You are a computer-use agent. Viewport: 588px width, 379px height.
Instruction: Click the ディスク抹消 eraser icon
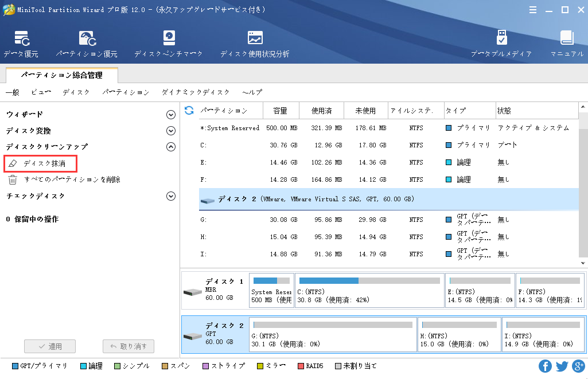pos(13,163)
